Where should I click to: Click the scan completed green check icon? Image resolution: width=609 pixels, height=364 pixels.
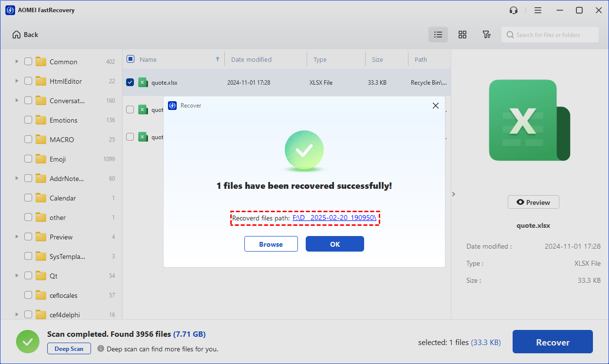pyautogui.click(x=28, y=342)
